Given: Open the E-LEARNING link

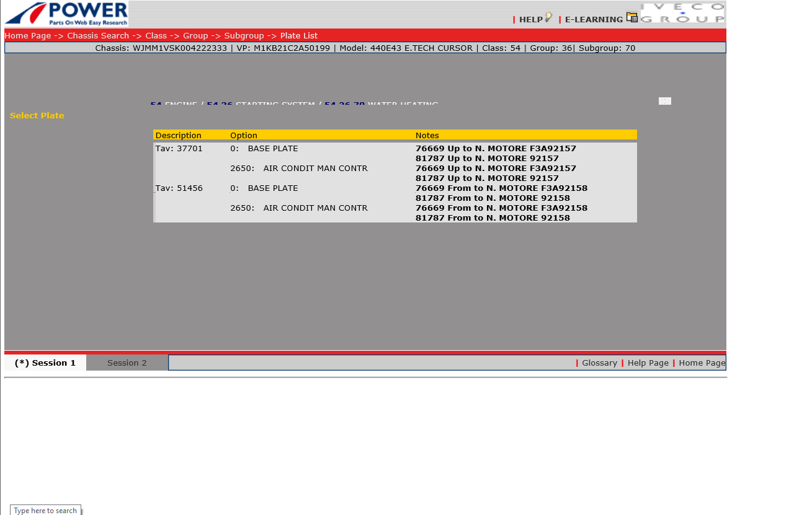Looking at the screenshot, I should tap(594, 19).
